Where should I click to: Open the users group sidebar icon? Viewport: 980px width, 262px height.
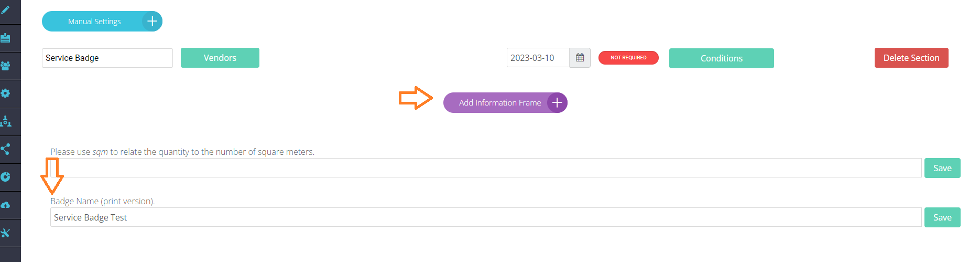[6, 66]
